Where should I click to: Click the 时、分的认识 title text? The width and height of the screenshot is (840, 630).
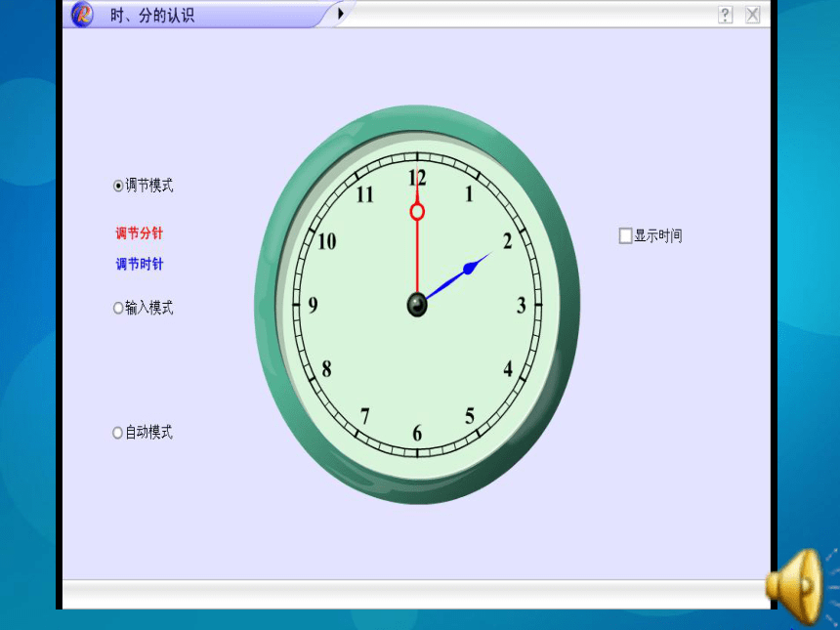pos(151,15)
